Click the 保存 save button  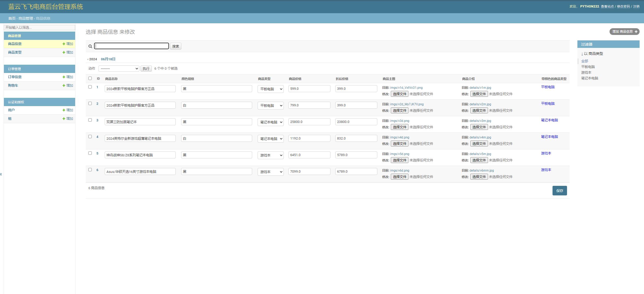click(559, 191)
